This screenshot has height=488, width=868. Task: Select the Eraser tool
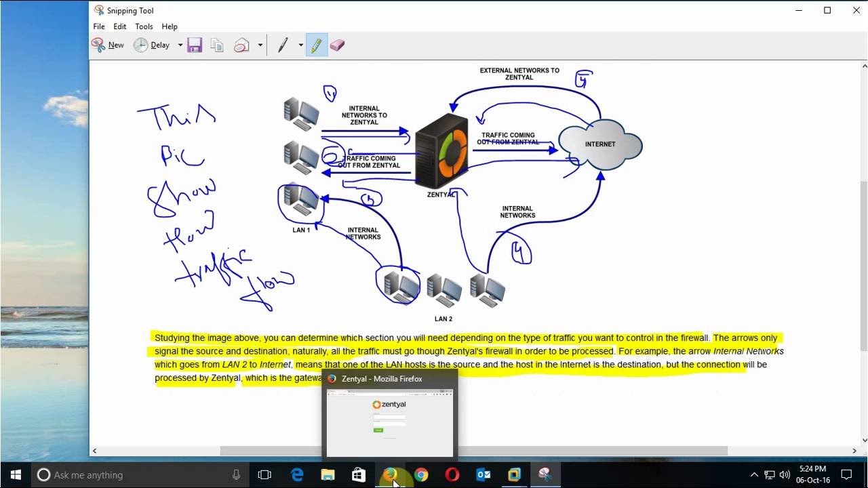pos(337,45)
